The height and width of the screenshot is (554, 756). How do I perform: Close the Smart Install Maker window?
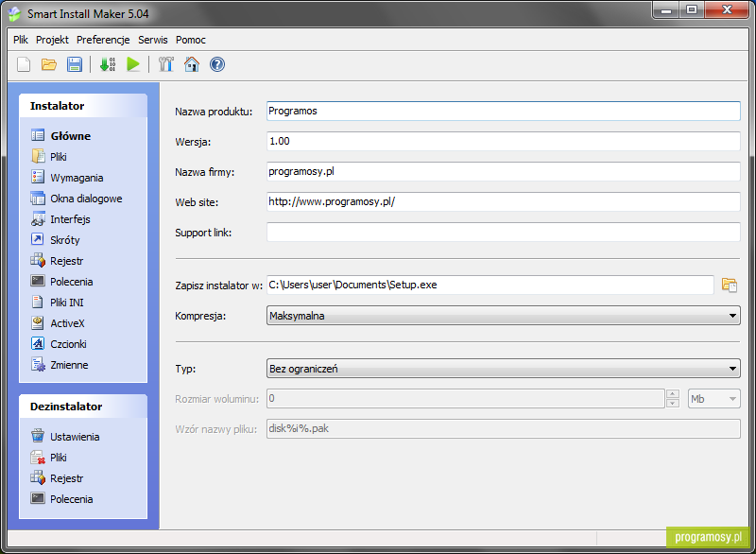[727, 9]
